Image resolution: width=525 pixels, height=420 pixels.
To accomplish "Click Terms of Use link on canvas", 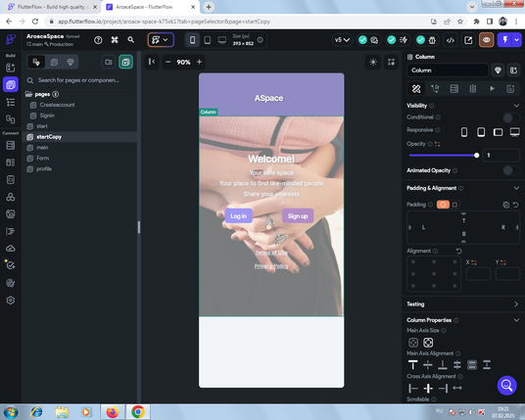I will coord(271,253).
